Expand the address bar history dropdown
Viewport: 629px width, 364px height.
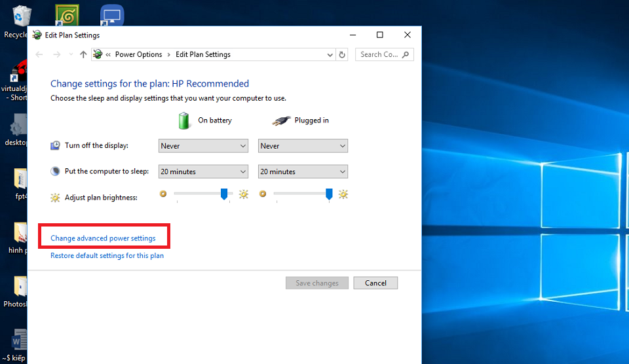[x=330, y=55]
